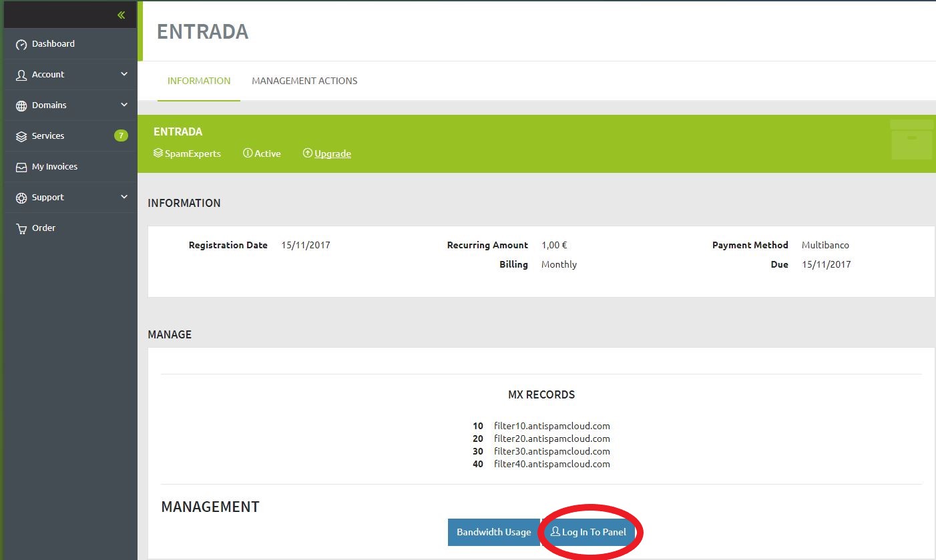The height and width of the screenshot is (560, 936).
Task: Click the Services stack icon
Action: click(x=21, y=136)
